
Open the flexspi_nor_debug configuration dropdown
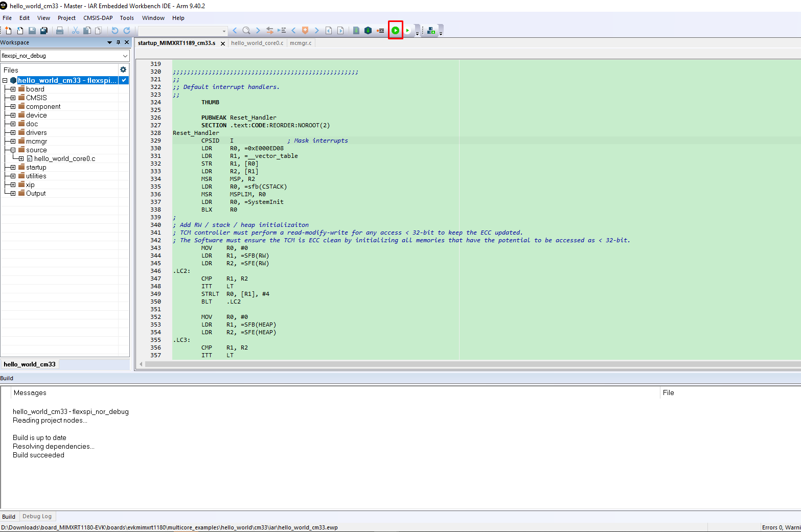125,56
